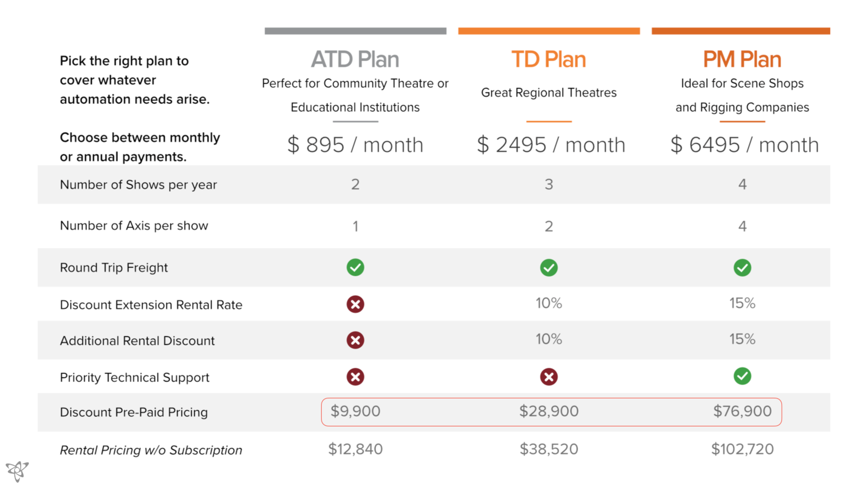This screenshot has height=488, width=868.
Task: Click the gray bar above ATD Plan
Action: pyautogui.click(x=355, y=31)
